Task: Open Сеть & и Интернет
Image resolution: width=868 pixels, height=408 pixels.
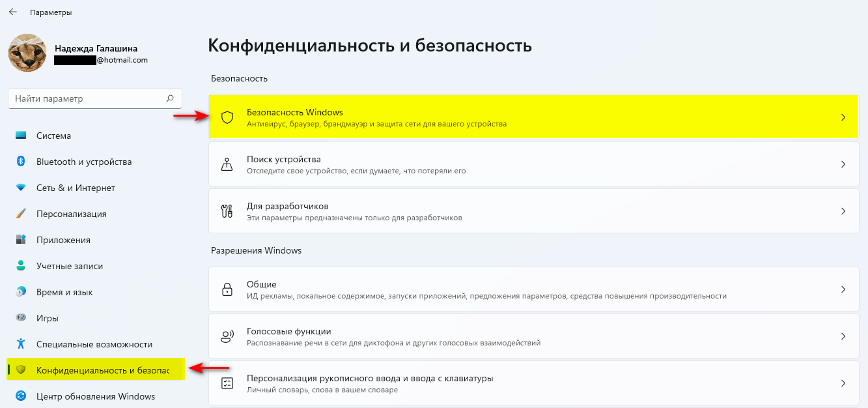Action: pyautogui.click(x=95, y=188)
